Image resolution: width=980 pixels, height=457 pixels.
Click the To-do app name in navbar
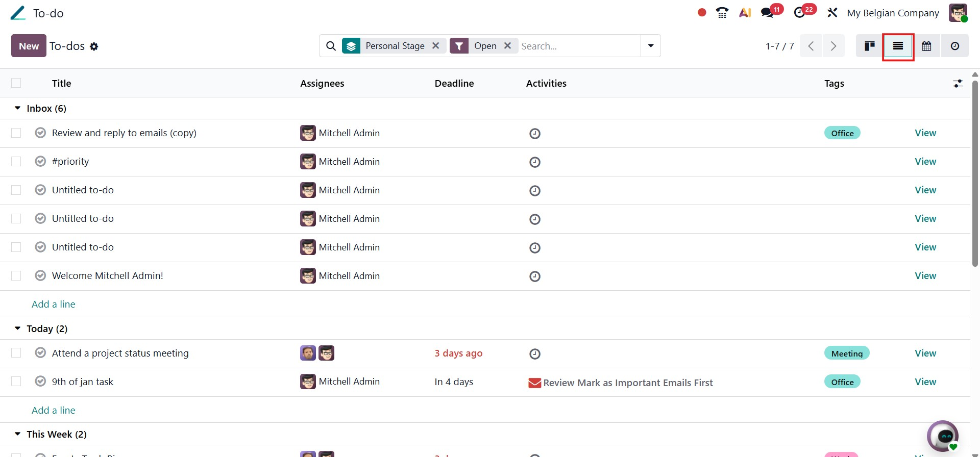pyautogui.click(x=48, y=13)
